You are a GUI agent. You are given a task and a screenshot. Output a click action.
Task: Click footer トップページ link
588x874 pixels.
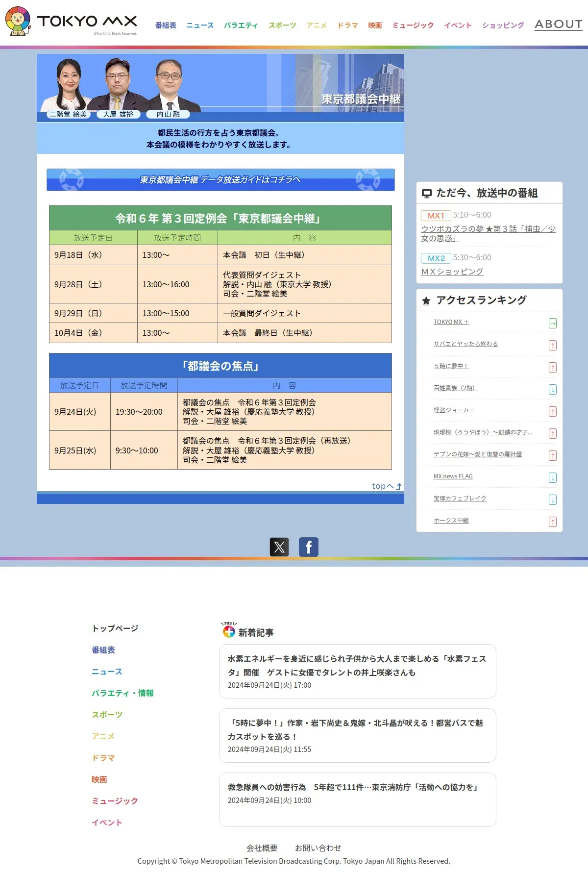(x=115, y=628)
